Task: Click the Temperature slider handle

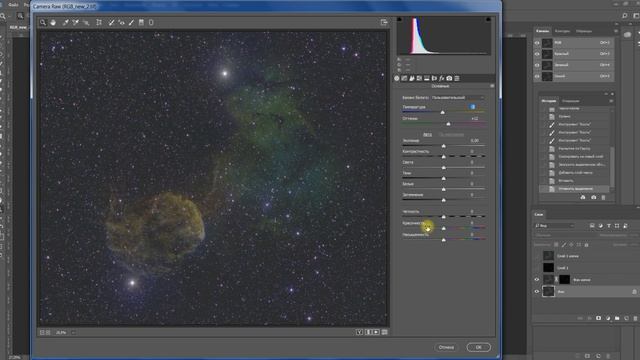Action: (x=442, y=112)
